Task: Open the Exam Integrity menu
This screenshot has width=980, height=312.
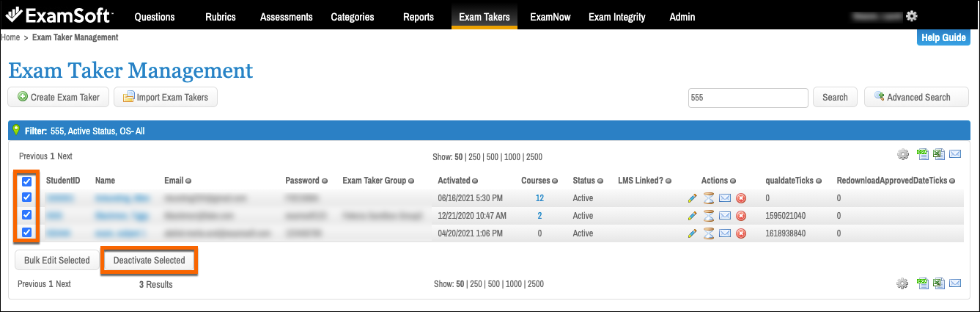Action: tap(617, 17)
